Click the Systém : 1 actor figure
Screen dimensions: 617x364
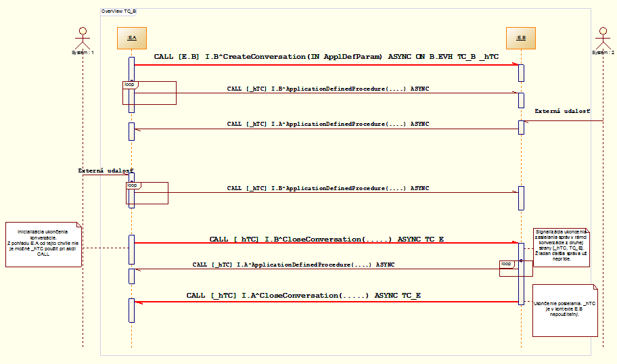[x=83, y=37]
